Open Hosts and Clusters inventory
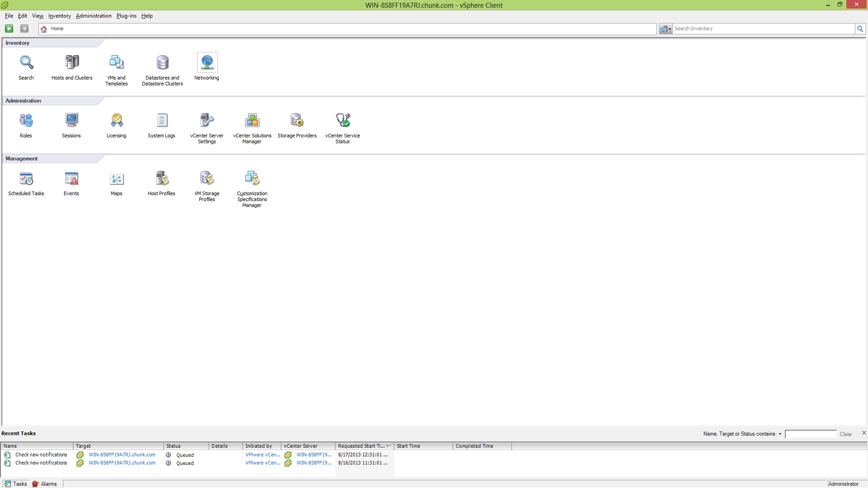Image resolution: width=868 pixels, height=488 pixels. coord(72,63)
